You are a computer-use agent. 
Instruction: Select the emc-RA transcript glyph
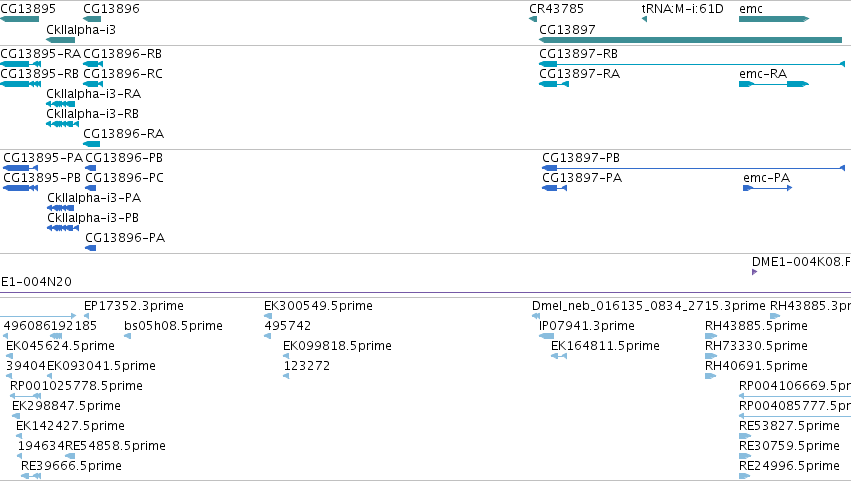point(774,84)
